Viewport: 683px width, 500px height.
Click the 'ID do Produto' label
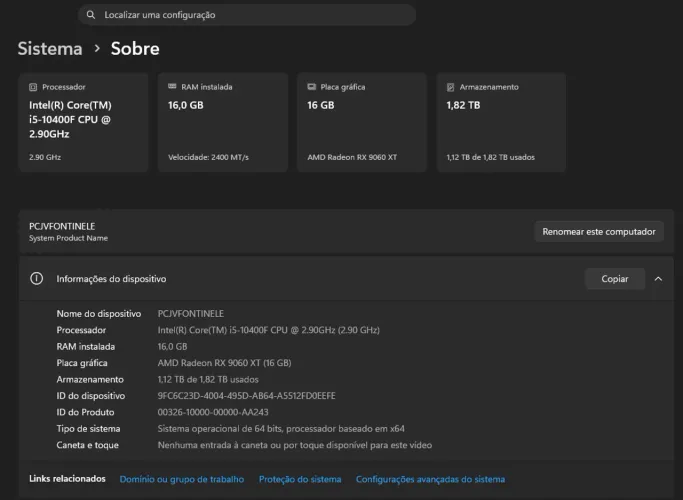(85, 412)
